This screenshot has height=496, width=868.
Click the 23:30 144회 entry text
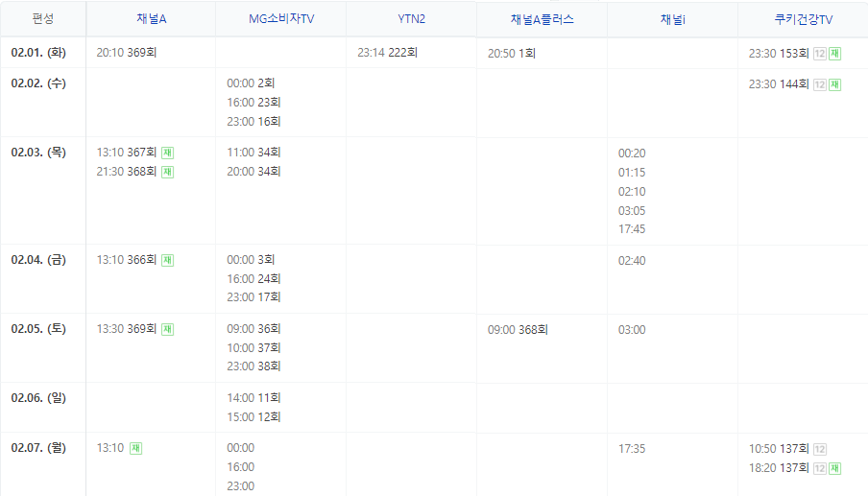pyautogui.click(x=779, y=84)
